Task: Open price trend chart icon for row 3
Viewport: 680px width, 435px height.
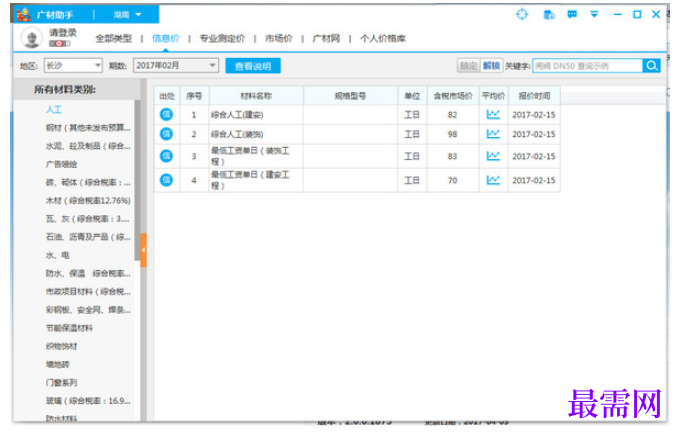Action: tap(493, 156)
